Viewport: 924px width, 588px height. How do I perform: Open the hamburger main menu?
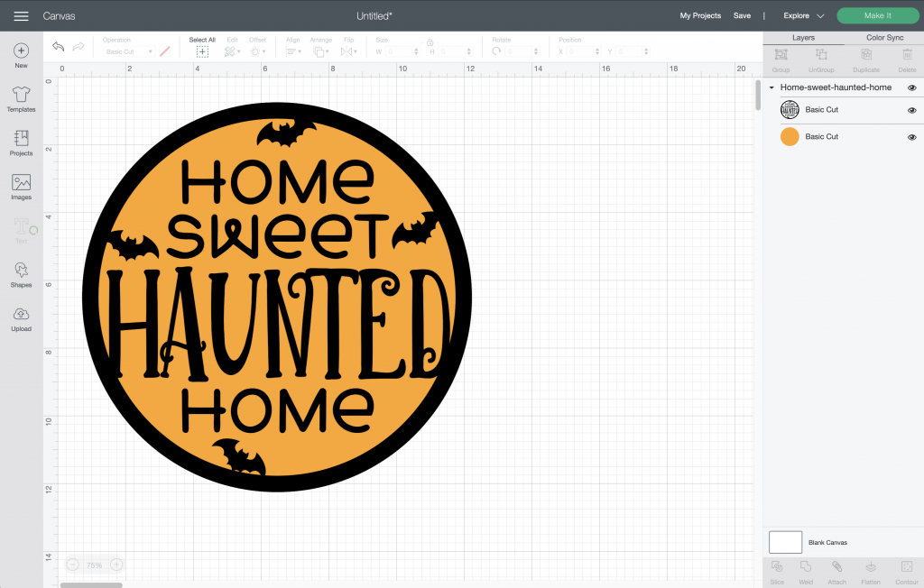(x=22, y=16)
